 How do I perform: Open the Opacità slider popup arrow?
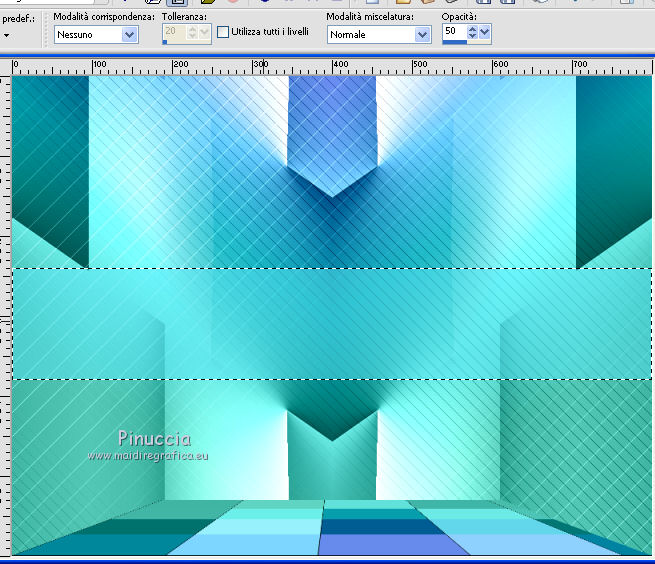(485, 32)
